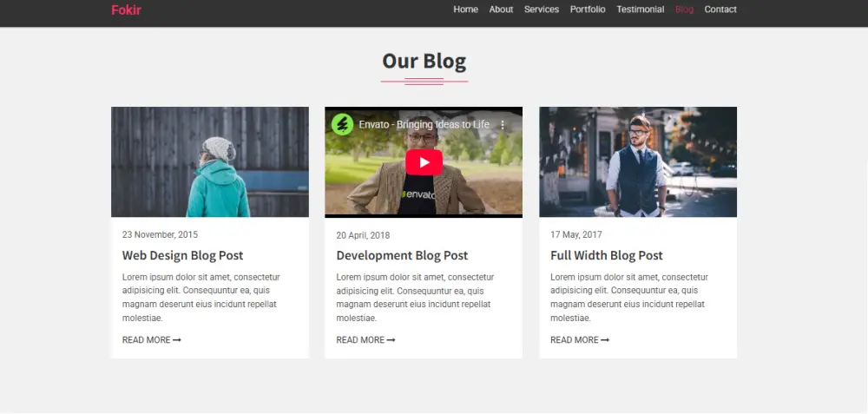868x414 pixels.
Task: Open the video's three-dot options menu
Action: point(503,125)
